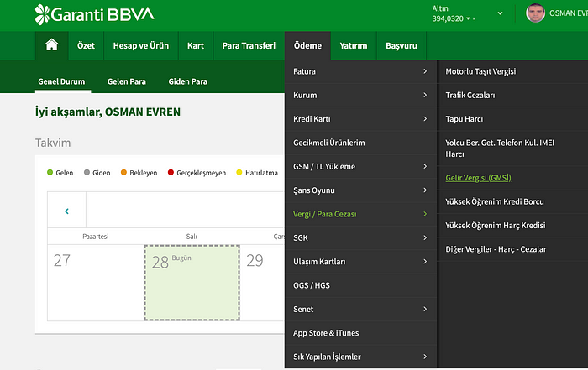This screenshot has width=588, height=370.
Task: Expand the Fatura submenu arrow
Action: pos(425,71)
